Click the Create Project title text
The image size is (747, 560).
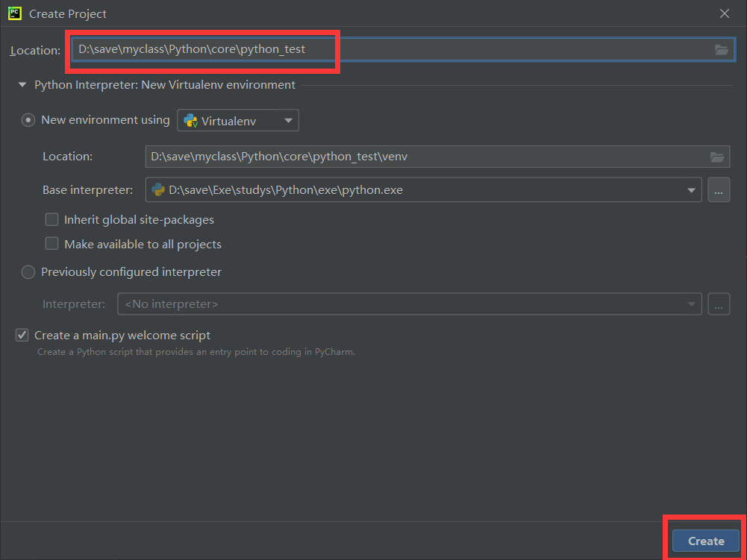pyautogui.click(x=68, y=14)
